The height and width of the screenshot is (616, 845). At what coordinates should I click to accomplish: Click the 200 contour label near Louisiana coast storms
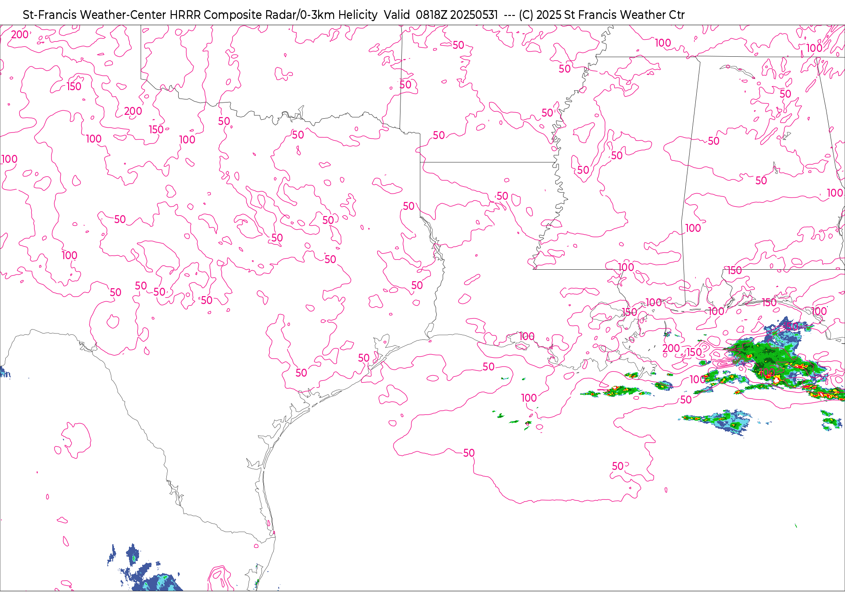click(x=671, y=348)
